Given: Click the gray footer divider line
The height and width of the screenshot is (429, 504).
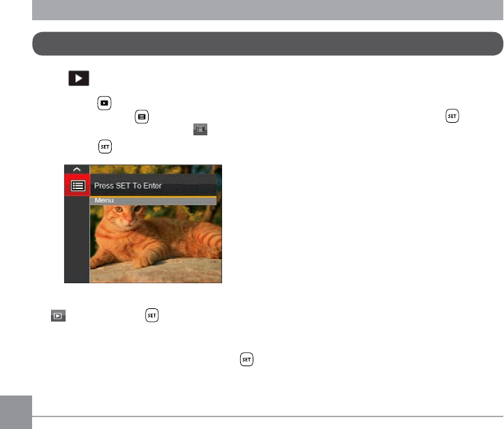Looking at the screenshot, I should [x=268, y=416].
